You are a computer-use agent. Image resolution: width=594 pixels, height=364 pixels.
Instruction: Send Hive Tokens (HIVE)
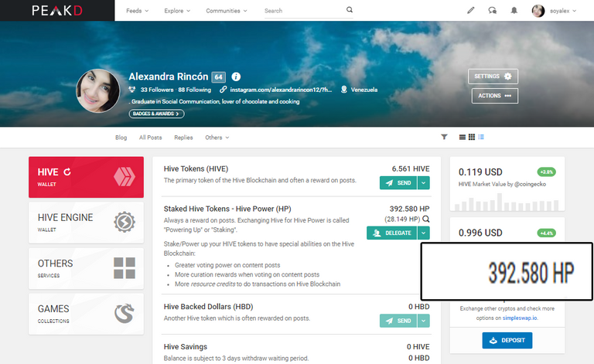click(x=398, y=182)
